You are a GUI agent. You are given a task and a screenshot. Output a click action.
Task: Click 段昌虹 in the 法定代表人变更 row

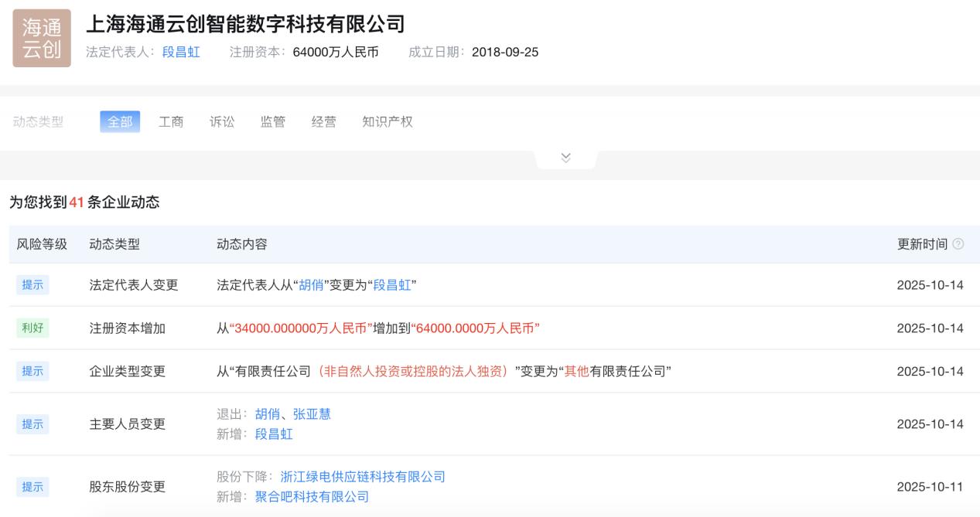392,285
